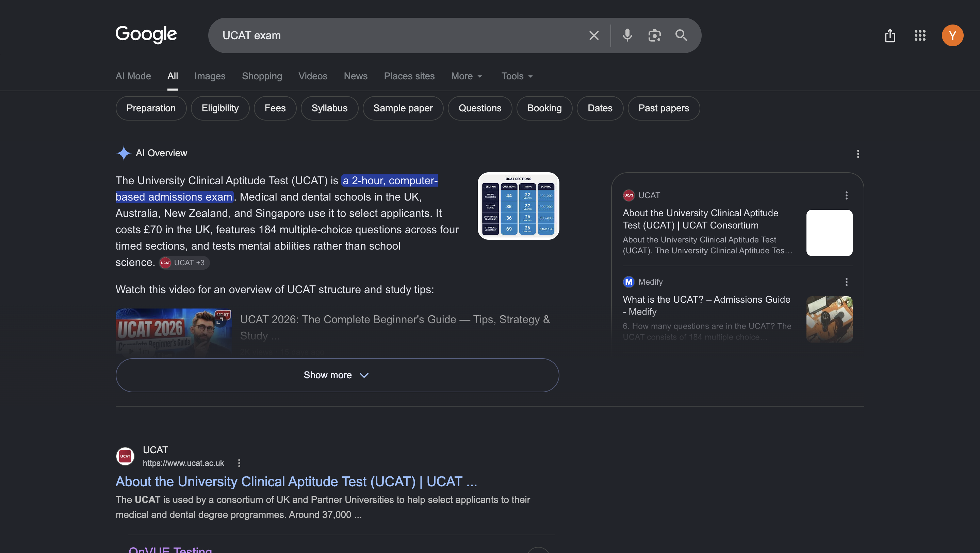View the News tab
This screenshot has width=980, height=553.
[x=355, y=76]
